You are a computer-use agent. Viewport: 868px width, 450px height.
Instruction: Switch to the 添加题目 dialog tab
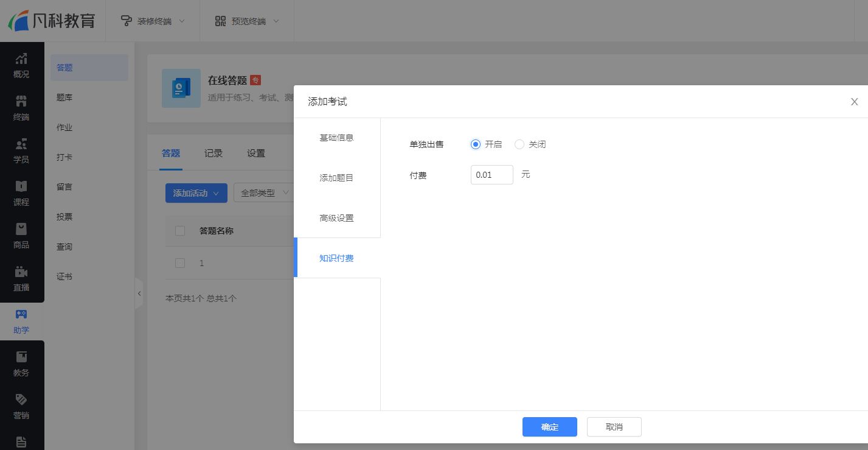(x=337, y=178)
